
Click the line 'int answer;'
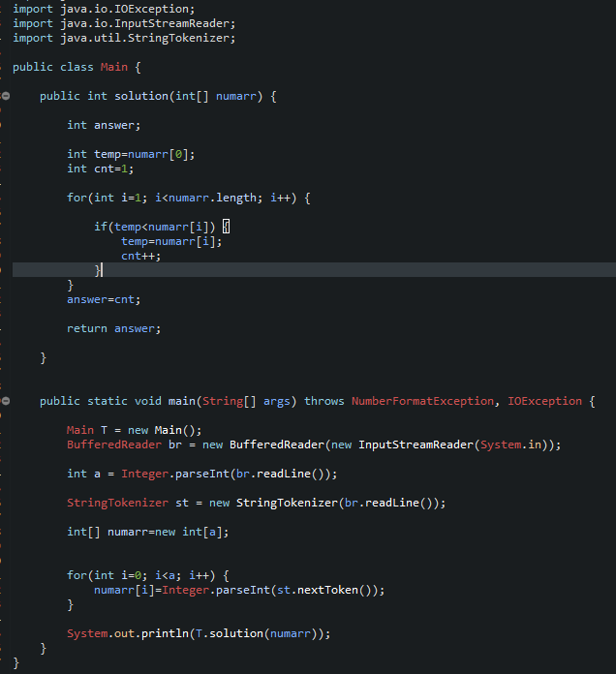(104, 125)
